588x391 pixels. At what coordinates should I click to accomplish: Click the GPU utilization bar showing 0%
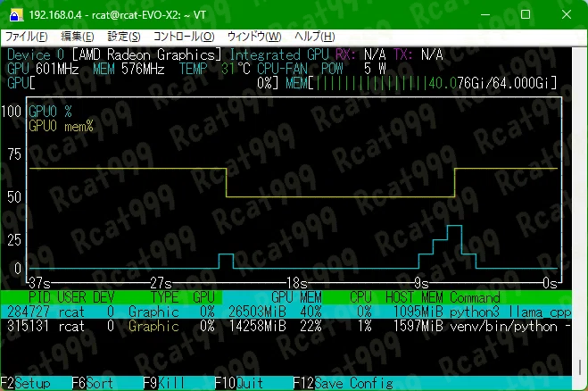coord(143,83)
